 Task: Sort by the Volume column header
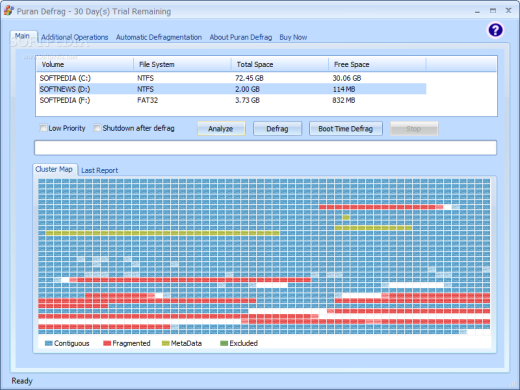[85, 64]
